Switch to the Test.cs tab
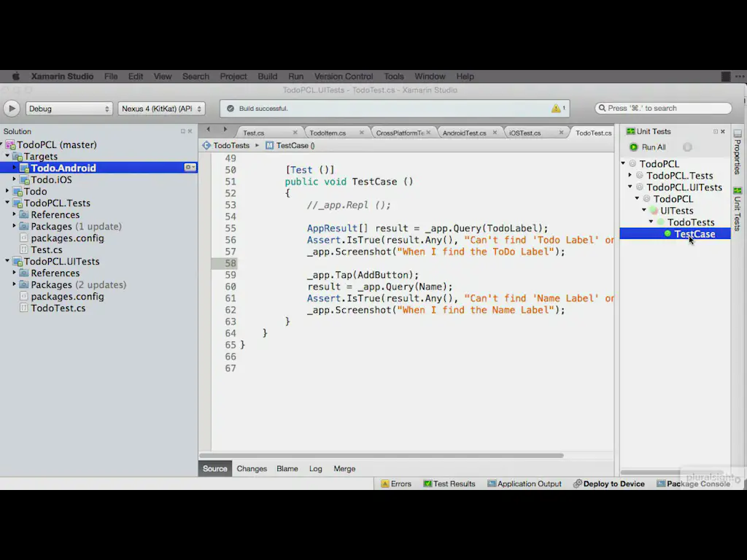The width and height of the screenshot is (747, 560). pos(253,133)
